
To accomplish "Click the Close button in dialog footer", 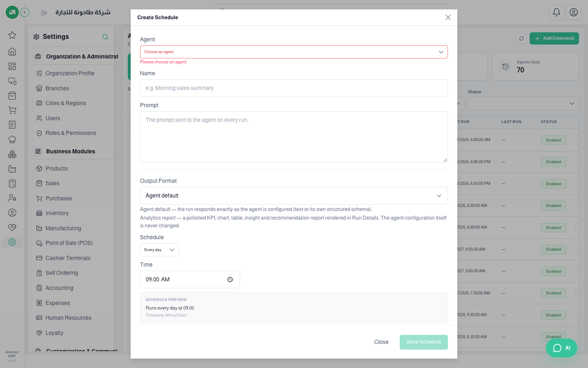I will 381,342.
